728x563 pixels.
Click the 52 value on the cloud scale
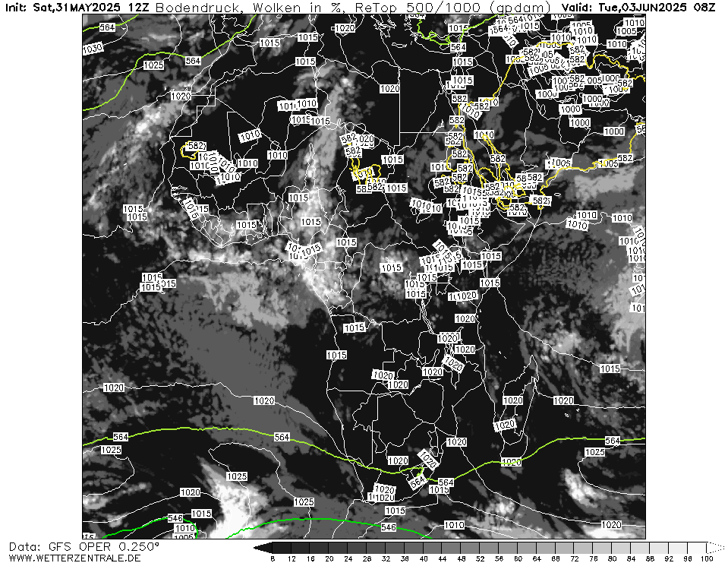[480, 558]
